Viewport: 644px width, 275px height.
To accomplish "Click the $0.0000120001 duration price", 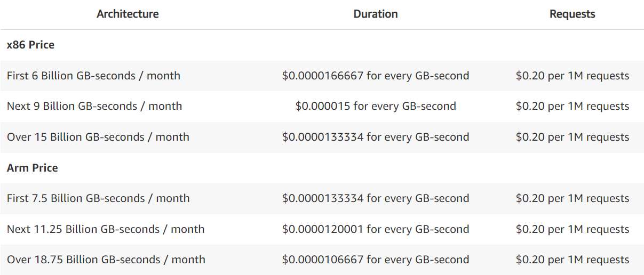I will [x=376, y=229].
